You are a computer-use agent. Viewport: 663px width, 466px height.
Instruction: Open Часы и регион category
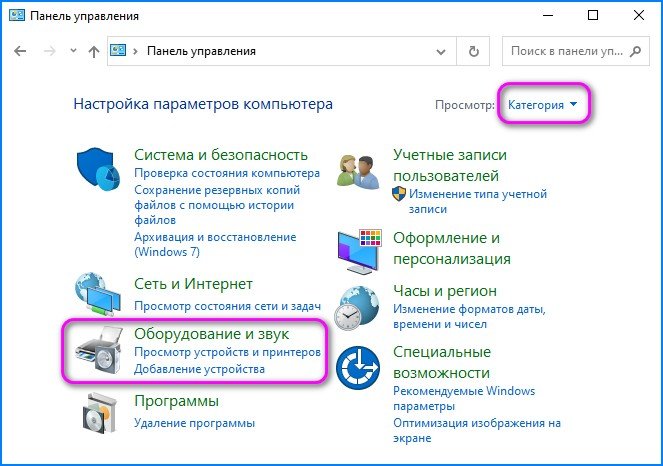(x=445, y=291)
